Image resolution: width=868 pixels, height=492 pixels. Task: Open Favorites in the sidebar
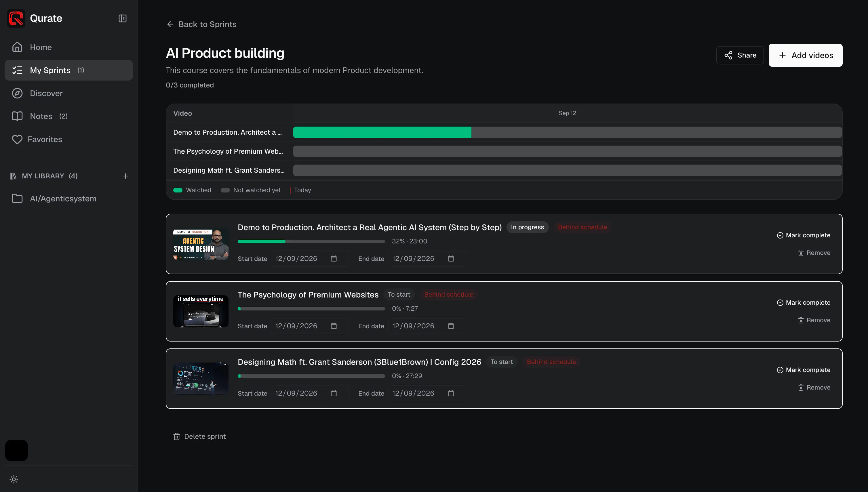pos(68,139)
